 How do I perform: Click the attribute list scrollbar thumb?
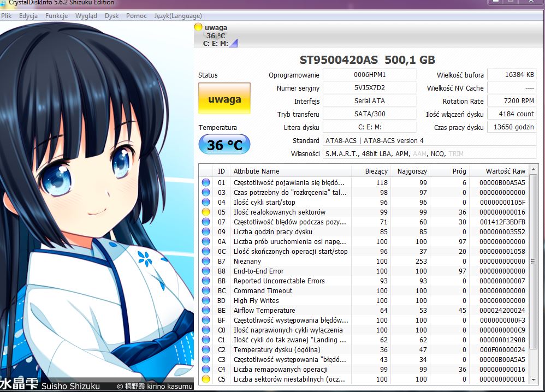(533, 262)
